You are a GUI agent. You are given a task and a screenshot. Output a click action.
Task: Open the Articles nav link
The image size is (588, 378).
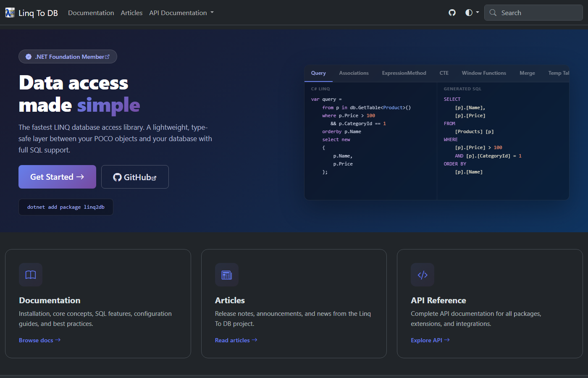pyautogui.click(x=131, y=13)
